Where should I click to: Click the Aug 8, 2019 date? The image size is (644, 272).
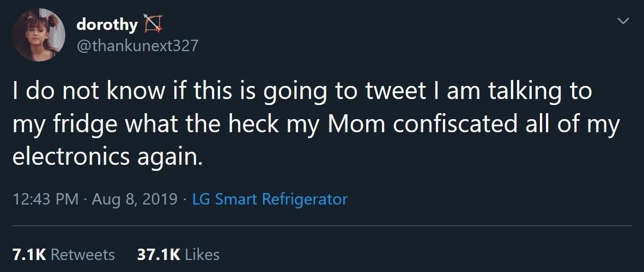(134, 199)
